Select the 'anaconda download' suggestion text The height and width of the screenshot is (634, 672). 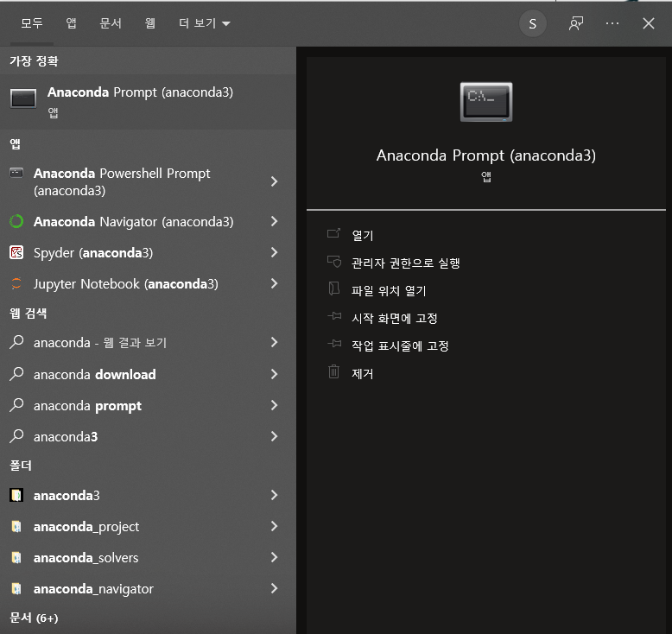(x=95, y=375)
